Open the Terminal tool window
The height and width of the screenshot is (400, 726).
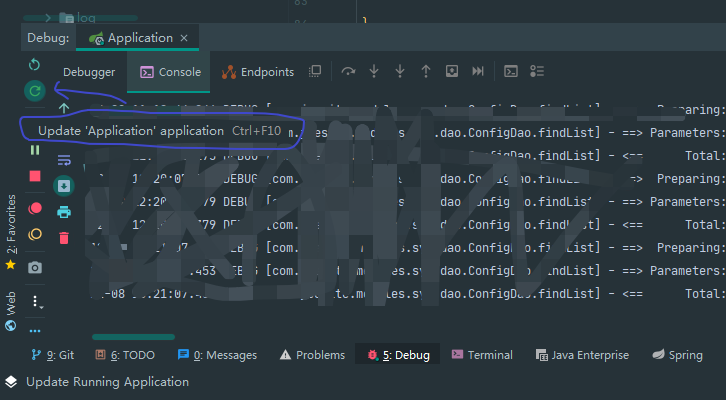(481, 355)
